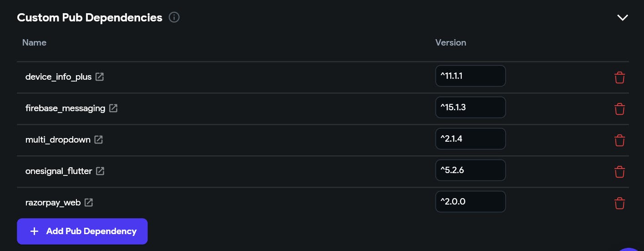Viewport: 644px width, 251px height.
Task: Click the info icon beside Custom Pub Dependencies
Action: tap(174, 17)
